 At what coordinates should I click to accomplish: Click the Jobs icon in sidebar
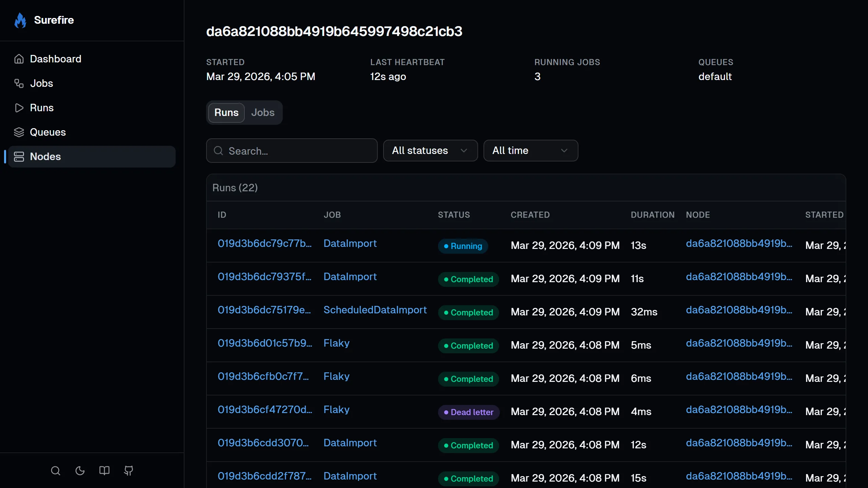coord(19,83)
